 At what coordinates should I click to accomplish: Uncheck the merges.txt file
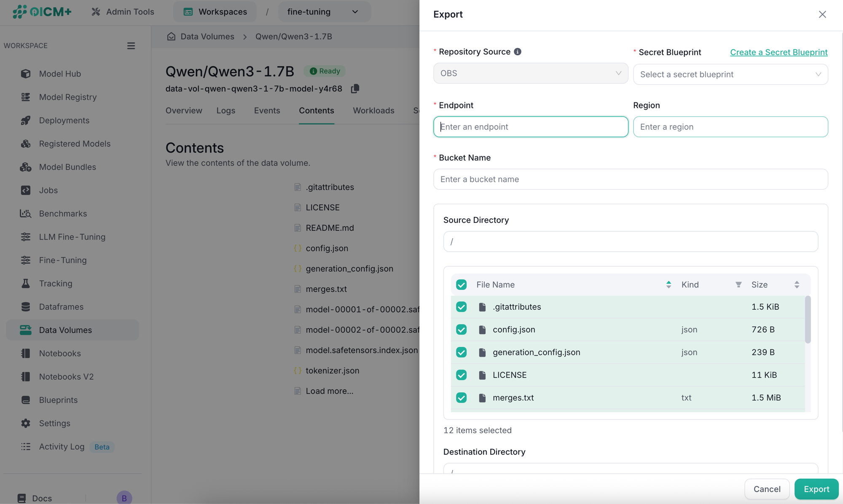point(462,397)
